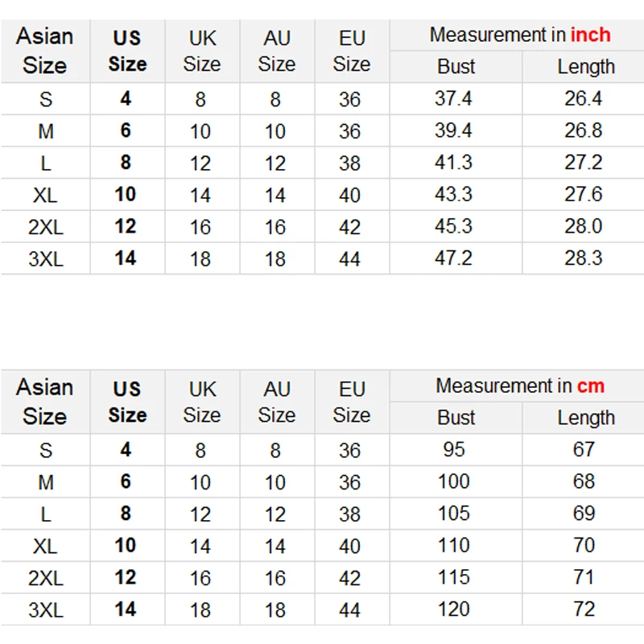Screen dimensions: 644x644
Task: Click the 100 cm bust cell
Action: 454,481
